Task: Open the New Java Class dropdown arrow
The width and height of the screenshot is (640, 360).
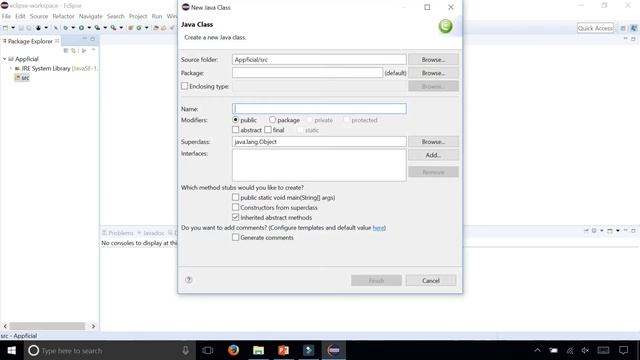Action: 147,28
